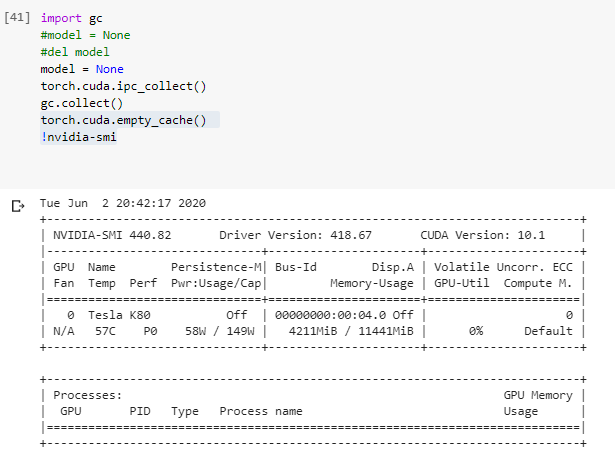Click the 'Process name' column header
Image resolution: width=615 pixels, height=458 pixels.
pyautogui.click(x=260, y=411)
